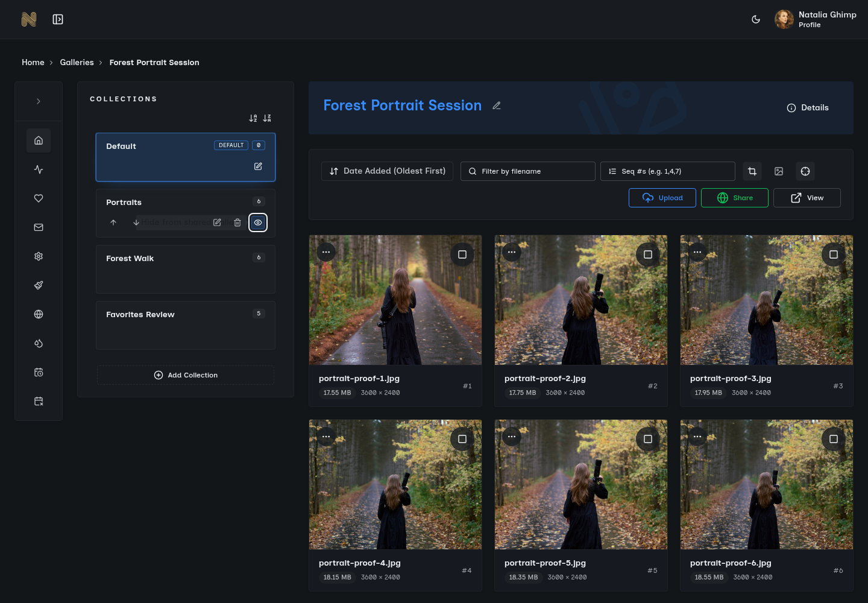Viewport: 868px width, 603px height.
Task: Edit the Default collection
Action: click(258, 166)
